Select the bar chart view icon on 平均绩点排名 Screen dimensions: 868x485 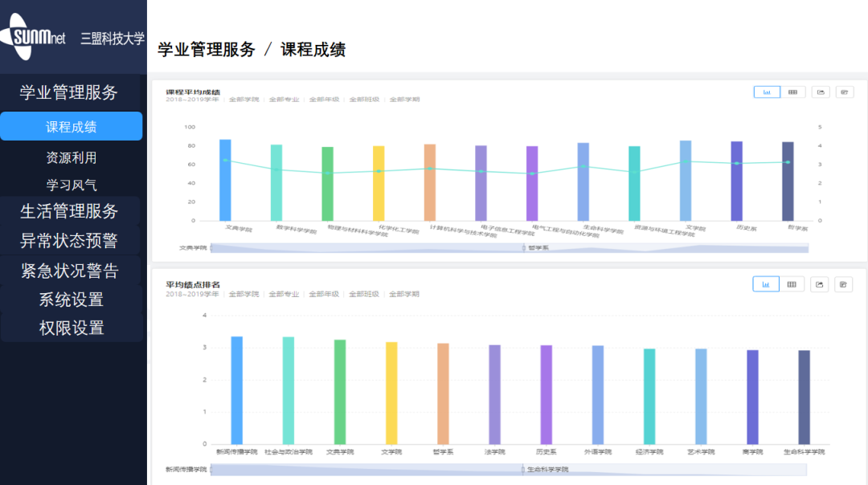point(766,283)
